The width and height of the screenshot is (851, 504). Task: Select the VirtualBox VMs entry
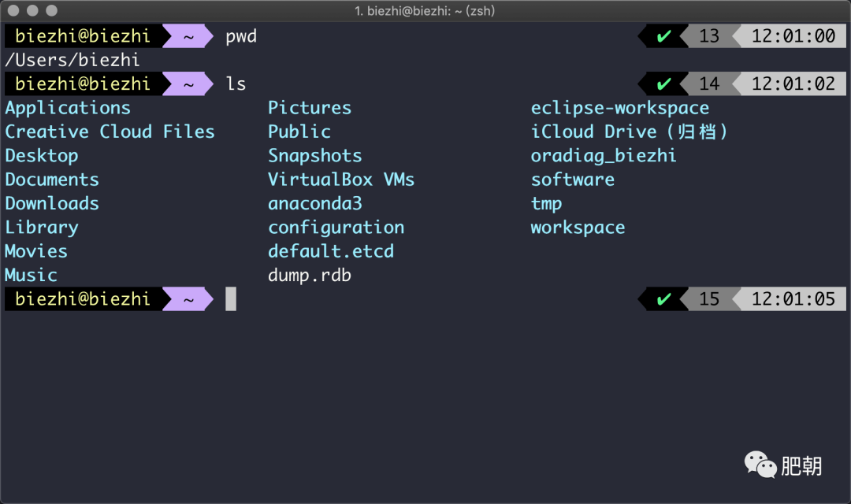341,180
